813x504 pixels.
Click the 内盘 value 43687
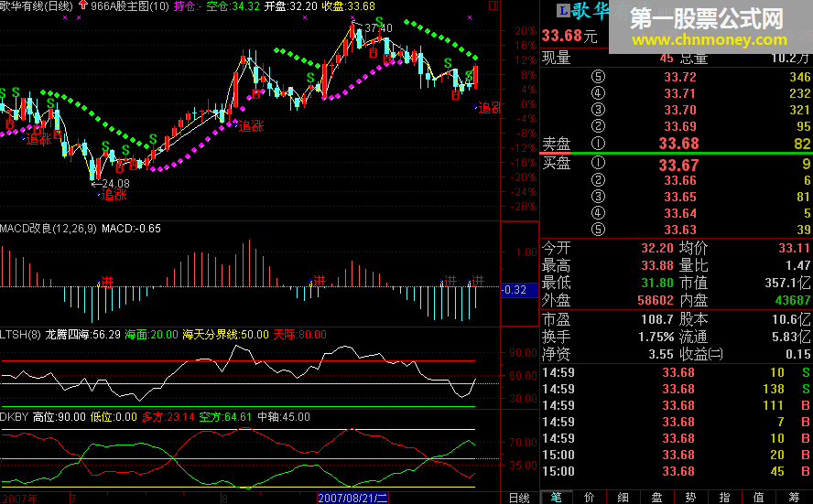tap(793, 300)
